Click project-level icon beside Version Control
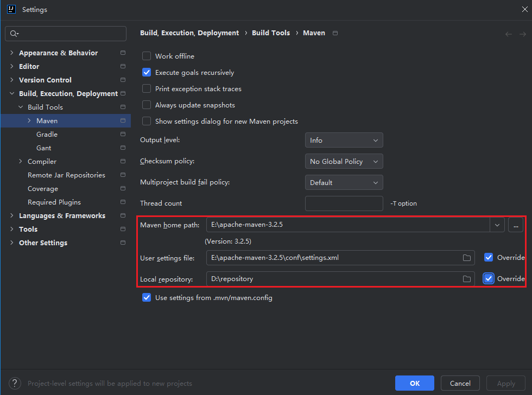The width and height of the screenshot is (532, 395). [123, 80]
